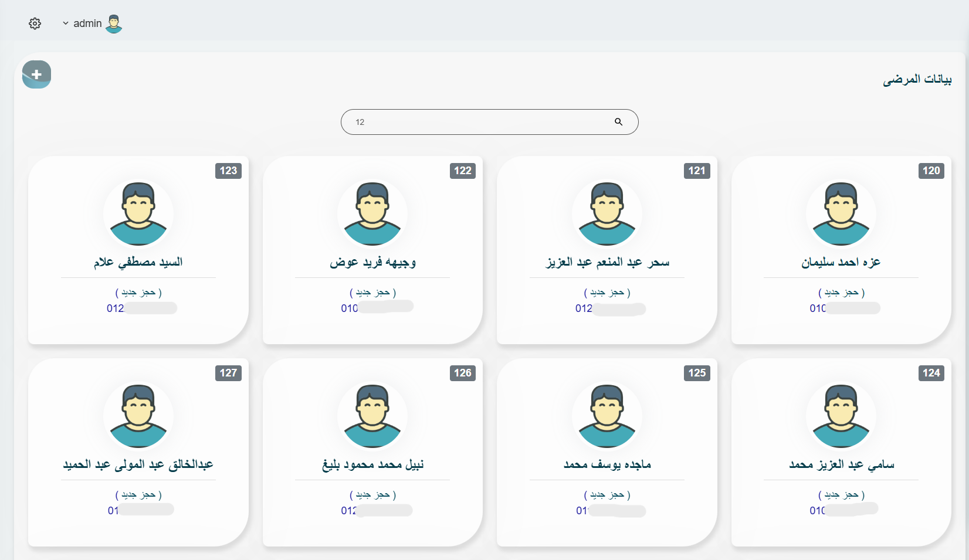Open the settings gear icon

click(x=35, y=23)
